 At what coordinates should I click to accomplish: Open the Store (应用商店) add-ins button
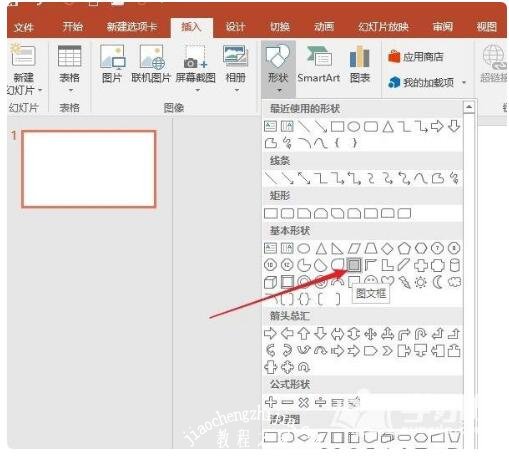(x=416, y=57)
